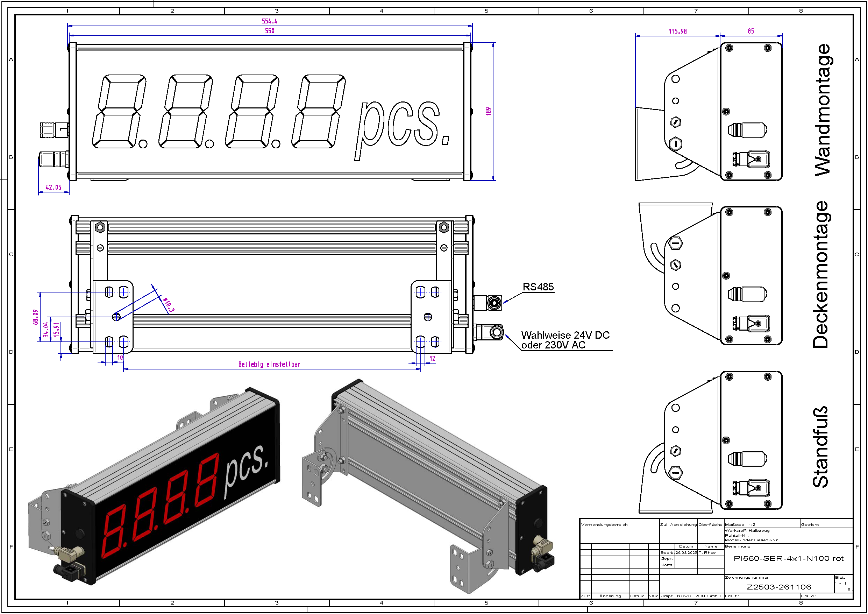Select the 68.09 vertical dimension

point(36,317)
